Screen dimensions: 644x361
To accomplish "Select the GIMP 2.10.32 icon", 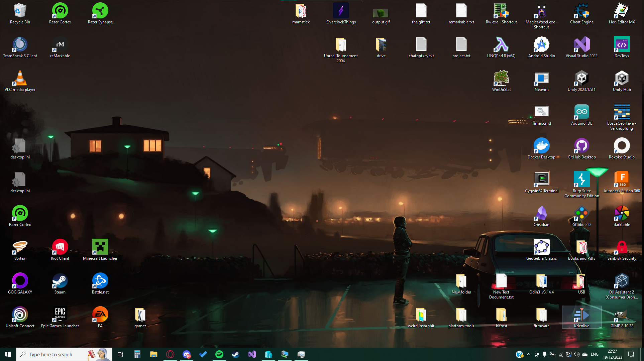I will [x=622, y=317].
